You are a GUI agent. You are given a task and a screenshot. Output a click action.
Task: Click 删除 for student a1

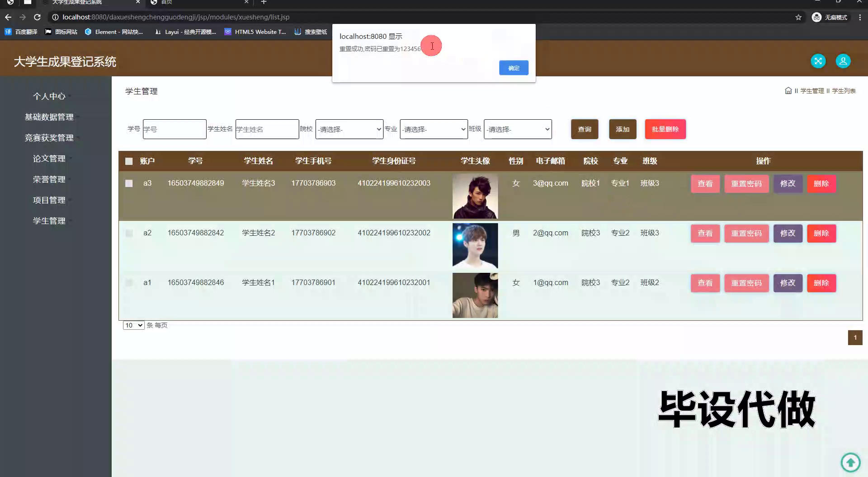[x=821, y=283]
